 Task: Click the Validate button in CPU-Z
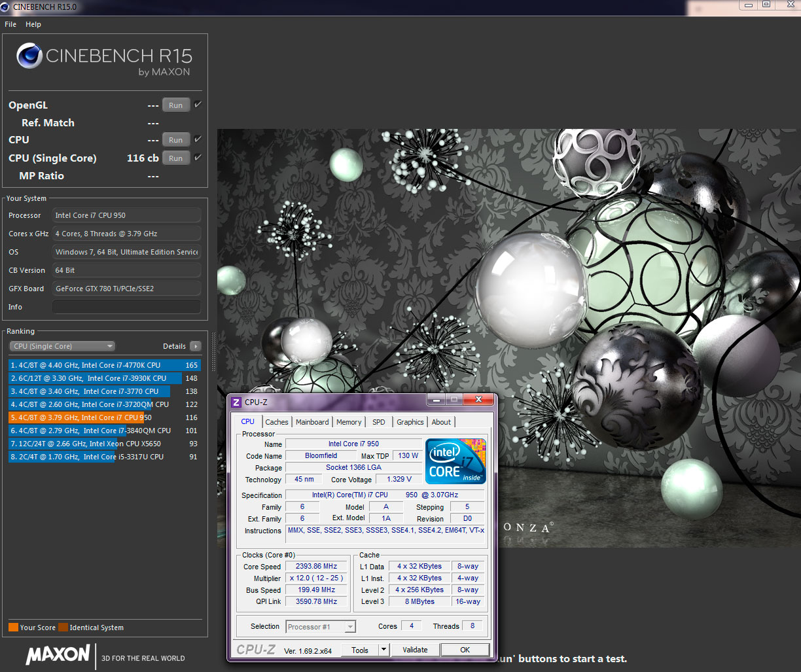point(415,650)
